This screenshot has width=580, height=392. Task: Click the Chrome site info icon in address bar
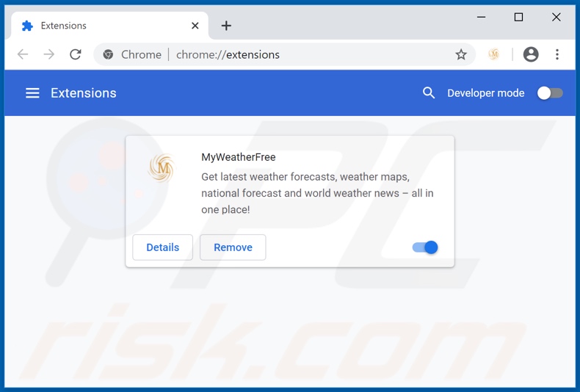point(108,54)
